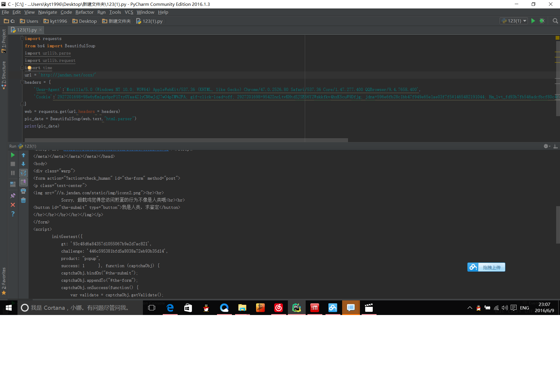This screenshot has height=392, width=560.
Task: Click the intention lightbulb on import time
Action: 29,68
